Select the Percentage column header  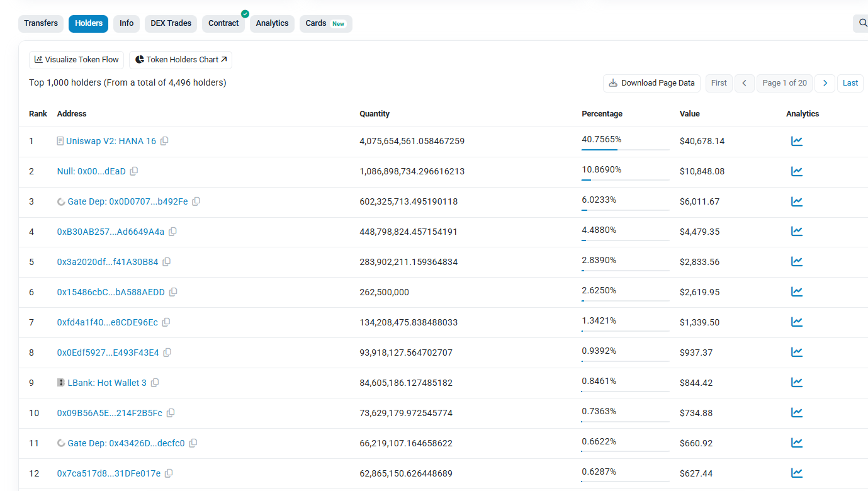[x=602, y=114]
